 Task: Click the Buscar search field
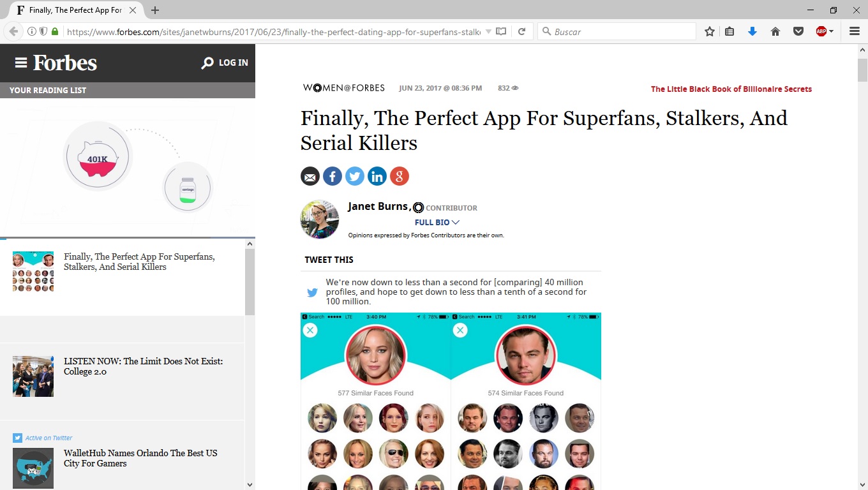[617, 31]
